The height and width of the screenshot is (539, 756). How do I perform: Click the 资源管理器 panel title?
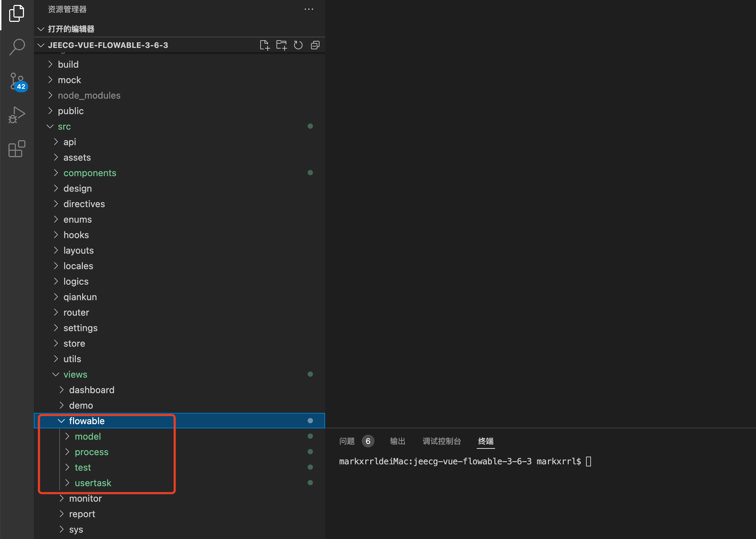[x=67, y=9]
